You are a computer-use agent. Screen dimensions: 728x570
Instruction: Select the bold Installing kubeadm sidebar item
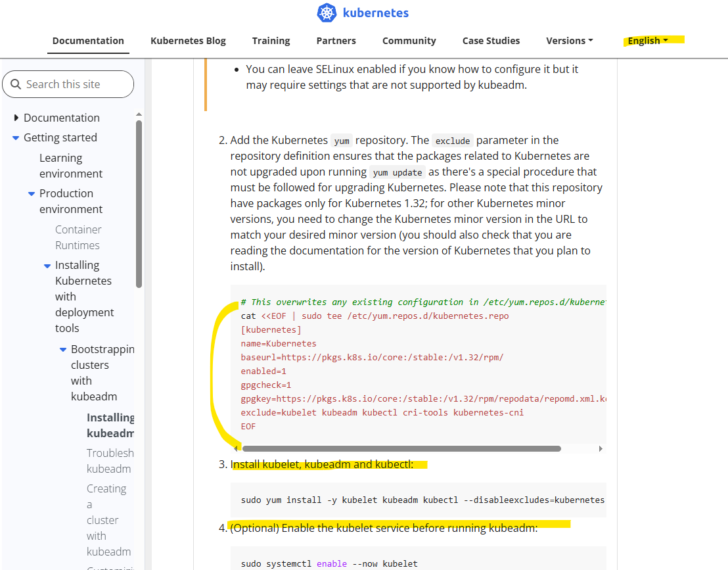[110, 425]
